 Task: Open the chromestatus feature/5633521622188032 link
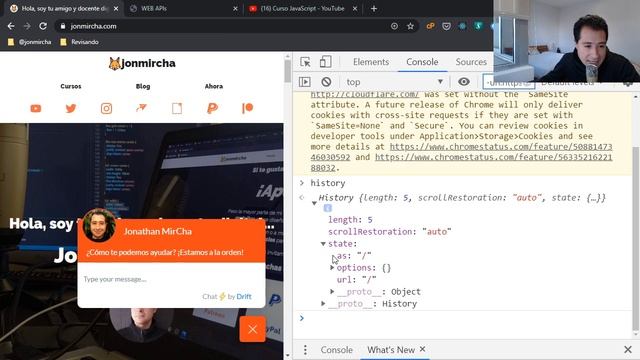[x=493, y=158]
